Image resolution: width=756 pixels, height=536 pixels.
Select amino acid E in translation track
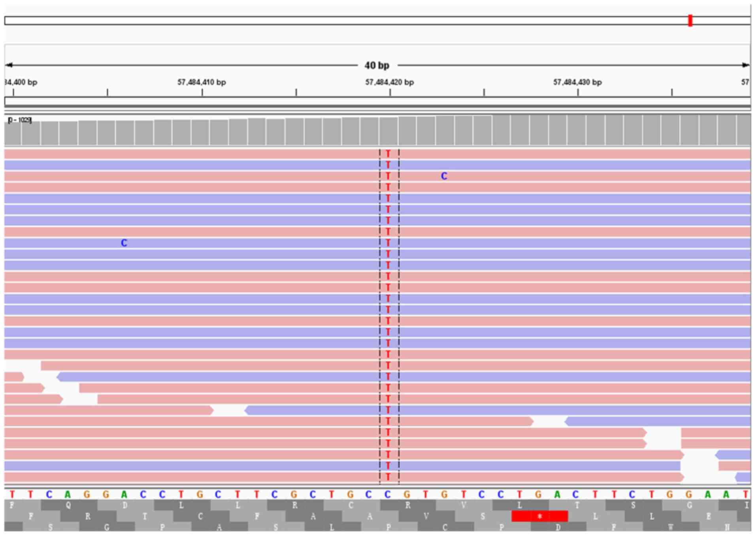(x=708, y=516)
